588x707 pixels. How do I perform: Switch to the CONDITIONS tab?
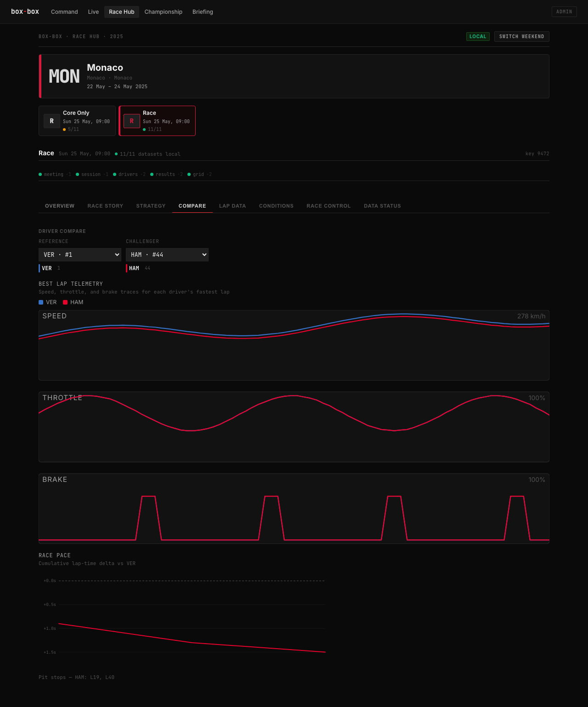(x=276, y=206)
